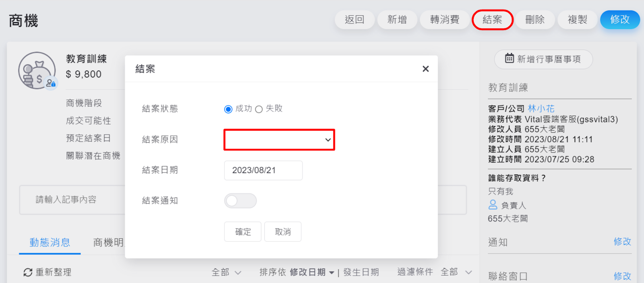Viewport: 644px width, 283px height.
Task: Expand the 全部 filter dropdown beside 重新整理
Action: pos(226,273)
